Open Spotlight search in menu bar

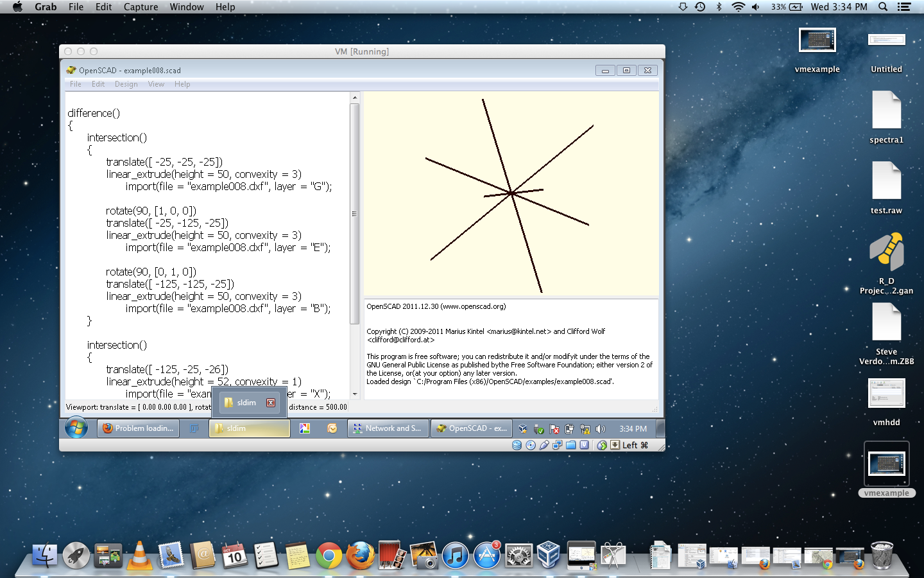point(883,6)
